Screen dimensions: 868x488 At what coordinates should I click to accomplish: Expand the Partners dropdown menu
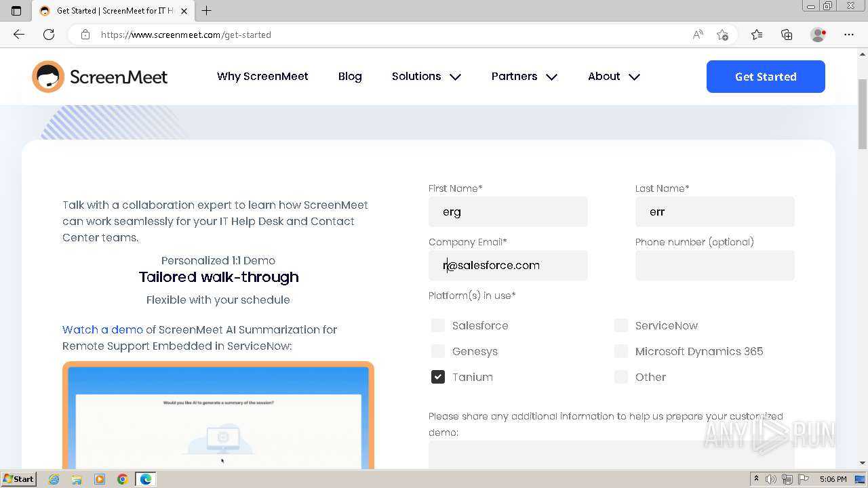[524, 77]
